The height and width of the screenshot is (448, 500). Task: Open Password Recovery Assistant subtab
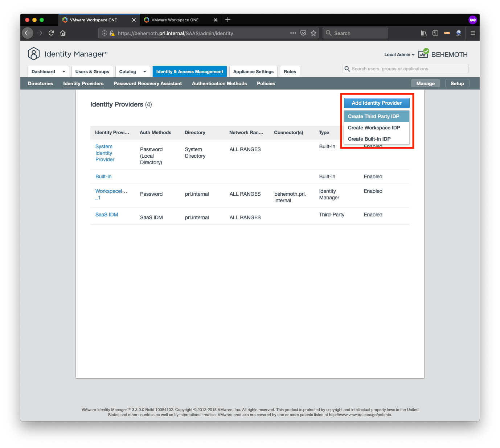pos(148,83)
